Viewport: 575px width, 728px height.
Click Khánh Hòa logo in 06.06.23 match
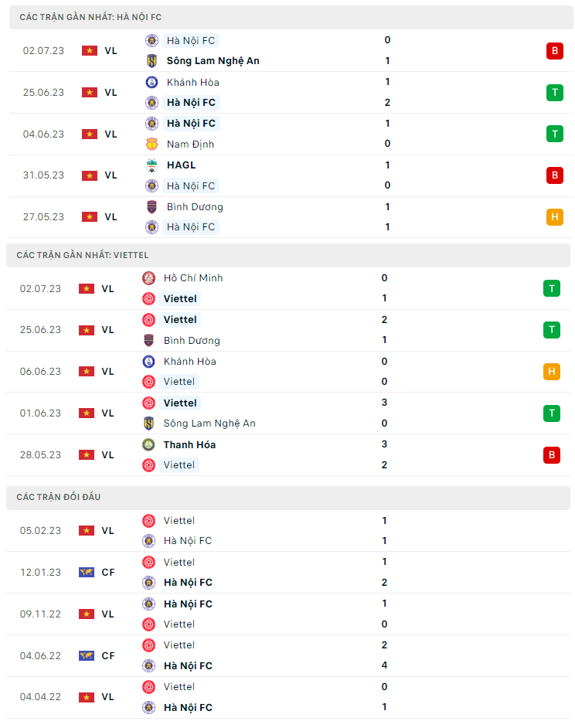[148, 361]
